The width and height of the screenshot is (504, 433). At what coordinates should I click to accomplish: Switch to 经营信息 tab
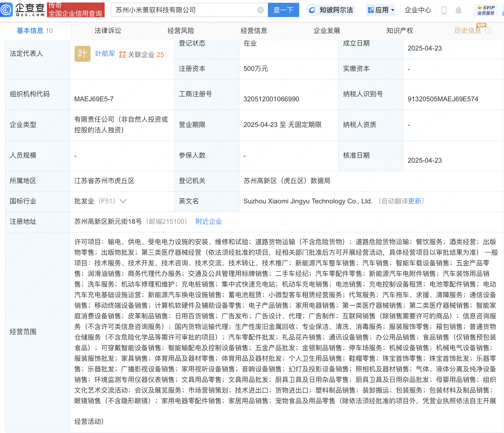(x=254, y=31)
